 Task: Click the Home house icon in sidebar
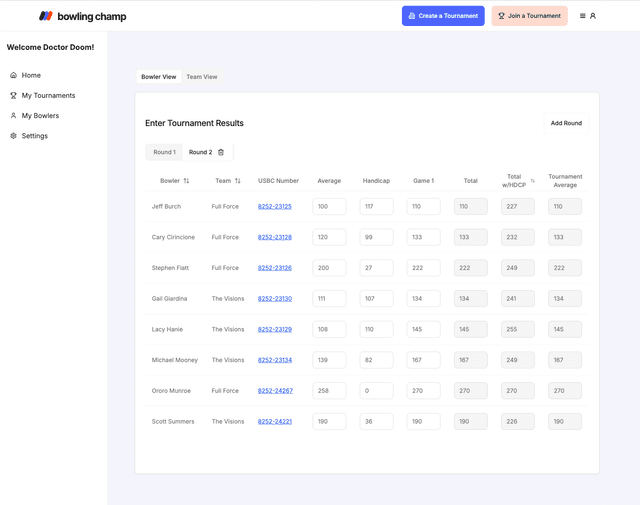(x=13, y=75)
